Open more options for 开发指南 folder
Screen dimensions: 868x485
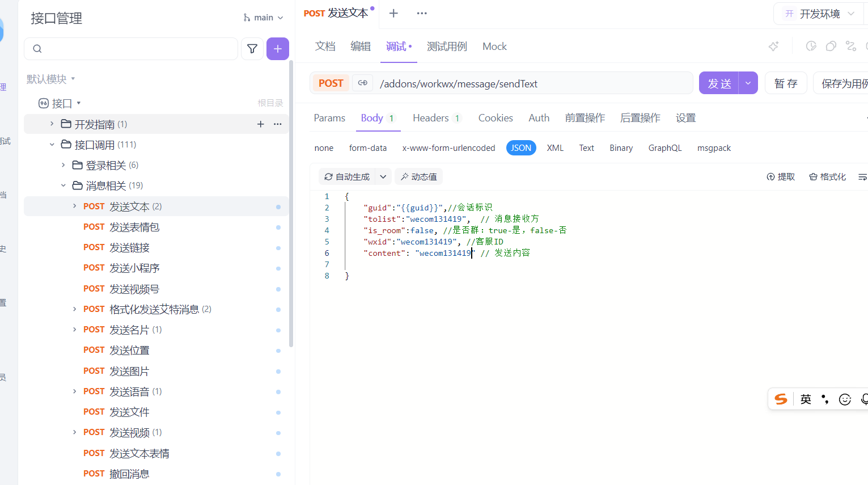278,124
